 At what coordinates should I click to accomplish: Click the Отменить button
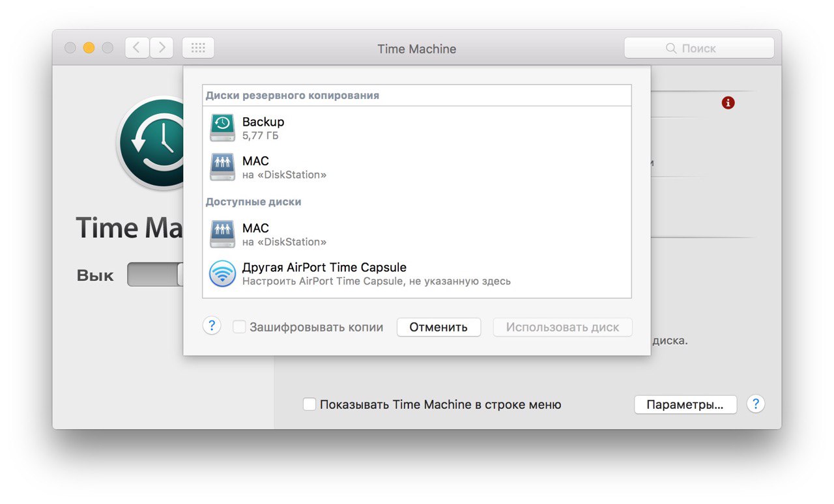pyautogui.click(x=439, y=327)
